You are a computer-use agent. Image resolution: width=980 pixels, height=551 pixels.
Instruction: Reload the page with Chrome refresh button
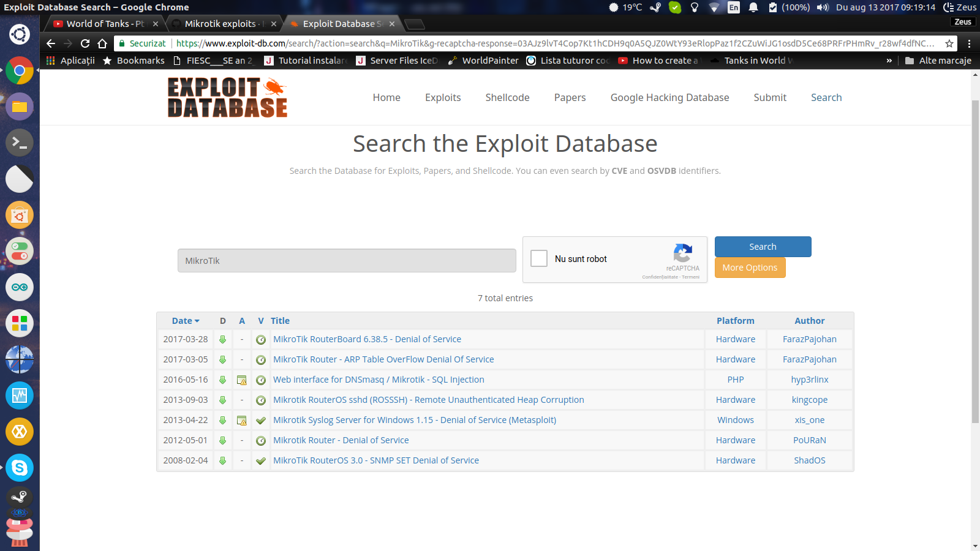[85, 43]
